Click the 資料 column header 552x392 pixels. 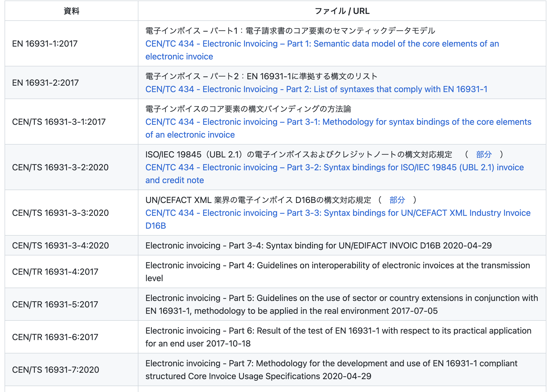(x=71, y=11)
